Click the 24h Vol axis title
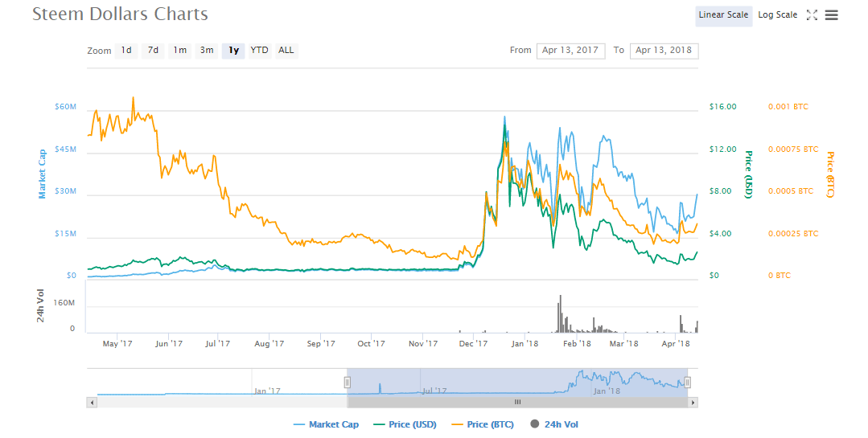The width and height of the screenshot is (868, 438). (x=40, y=305)
